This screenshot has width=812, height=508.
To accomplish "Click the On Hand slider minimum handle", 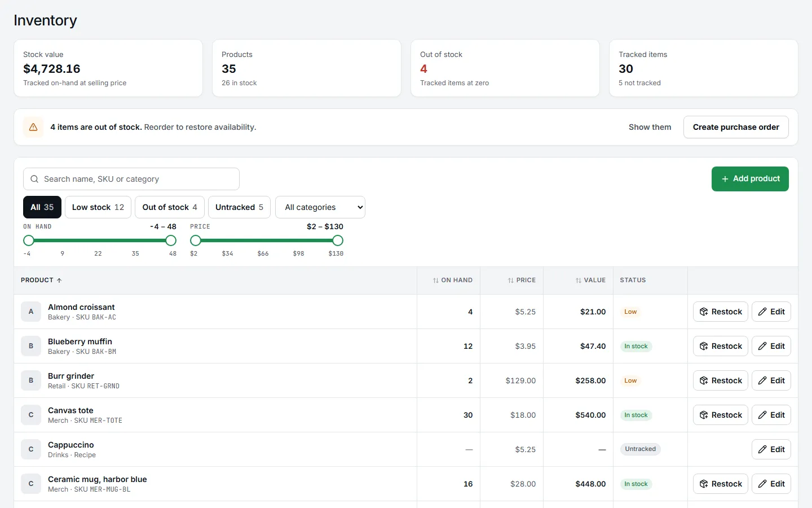I will point(29,240).
